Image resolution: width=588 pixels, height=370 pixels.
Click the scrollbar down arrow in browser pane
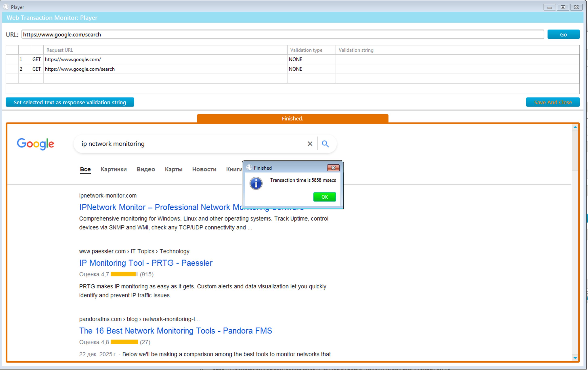click(575, 358)
